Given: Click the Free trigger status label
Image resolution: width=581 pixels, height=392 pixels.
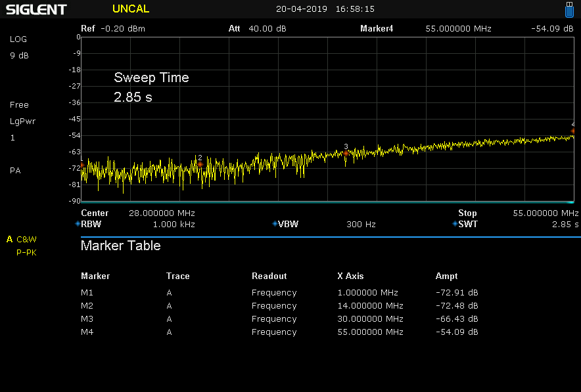Looking at the screenshot, I should pos(19,105).
